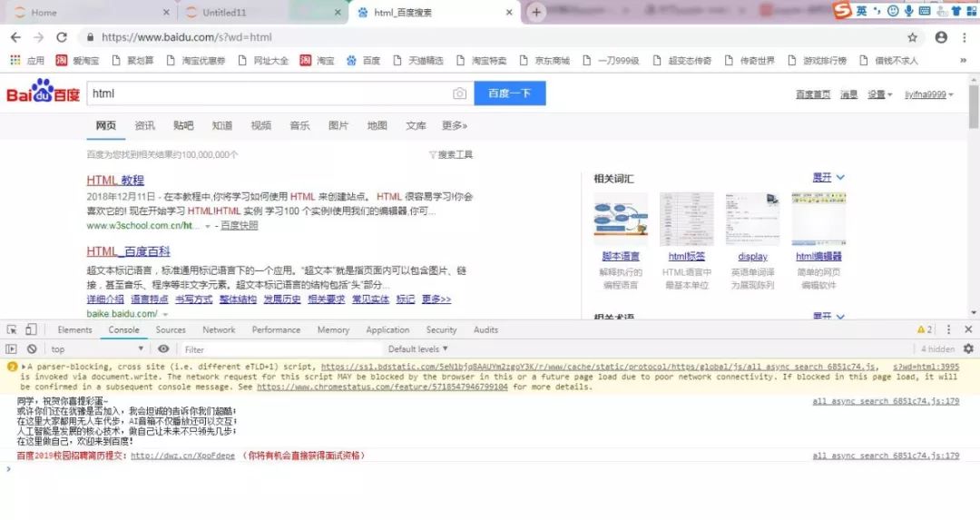The width and height of the screenshot is (980, 520).
Task: Open the chromestatus.com feature link
Action: [x=383, y=387]
